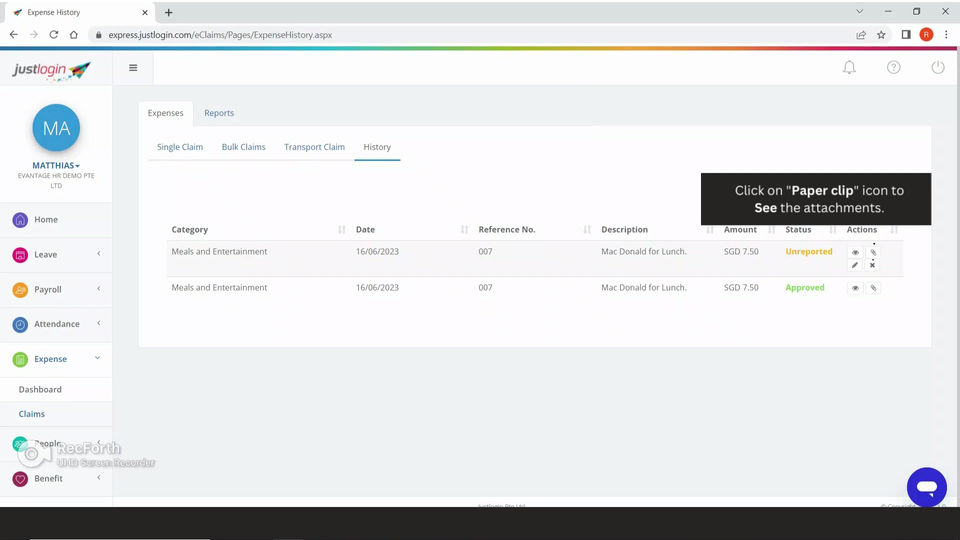The image size is (960, 540).
Task: Expand the MATTHIAS user dropdown
Action: tap(56, 165)
